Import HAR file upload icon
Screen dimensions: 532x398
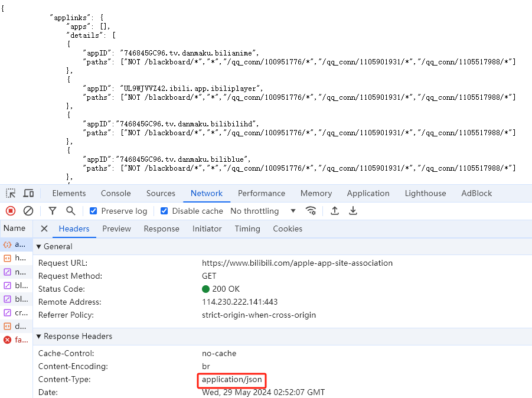click(x=335, y=211)
